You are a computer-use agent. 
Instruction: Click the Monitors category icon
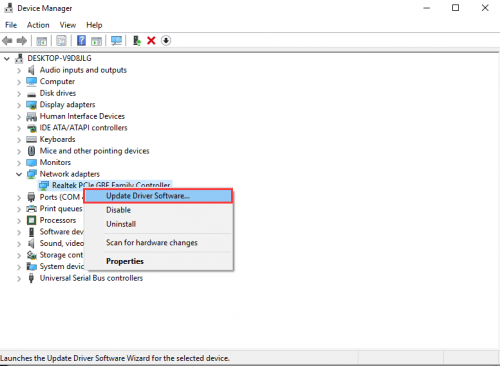[31, 162]
